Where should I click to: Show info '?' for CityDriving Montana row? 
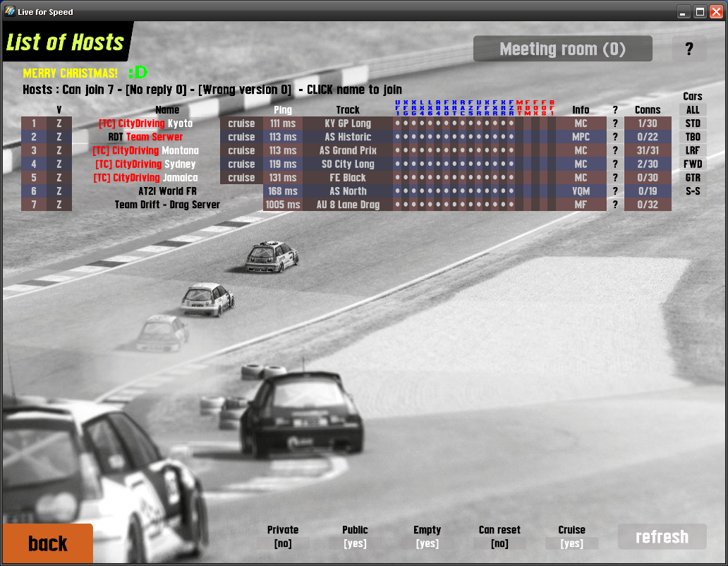tap(615, 150)
